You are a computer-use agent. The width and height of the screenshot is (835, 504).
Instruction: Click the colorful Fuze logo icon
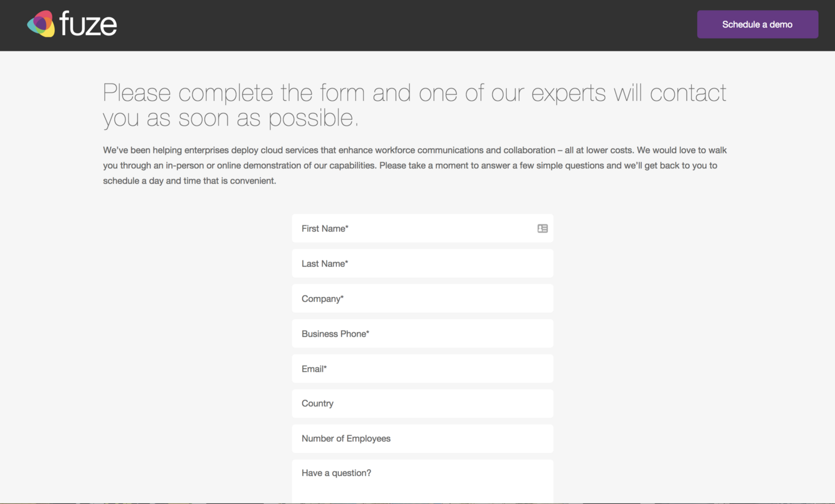point(41,24)
